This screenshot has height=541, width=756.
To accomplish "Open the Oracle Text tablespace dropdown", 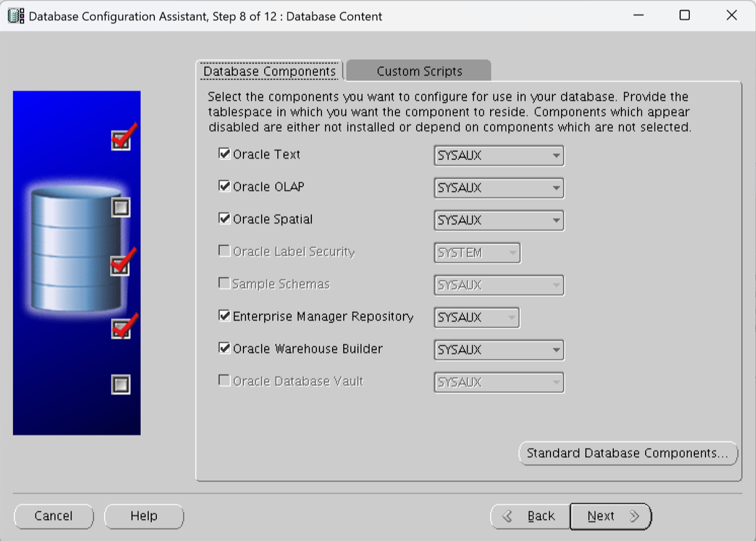I will tap(498, 156).
